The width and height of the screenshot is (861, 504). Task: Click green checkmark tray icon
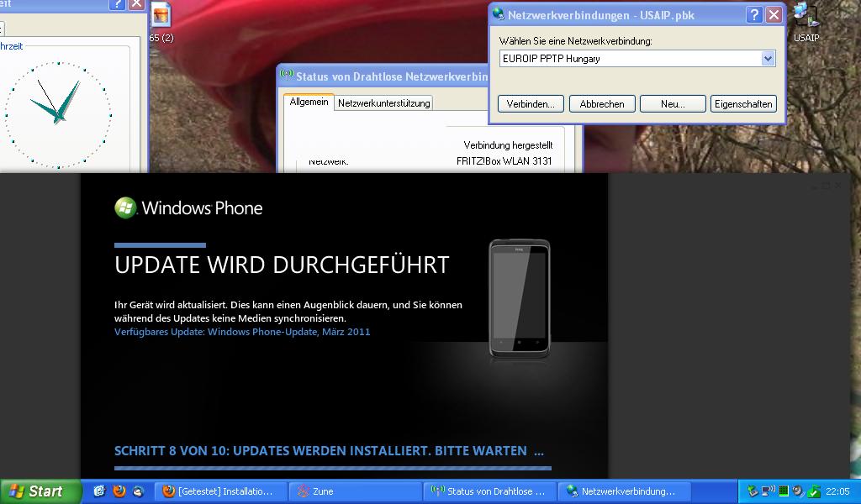[x=814, y=491]
